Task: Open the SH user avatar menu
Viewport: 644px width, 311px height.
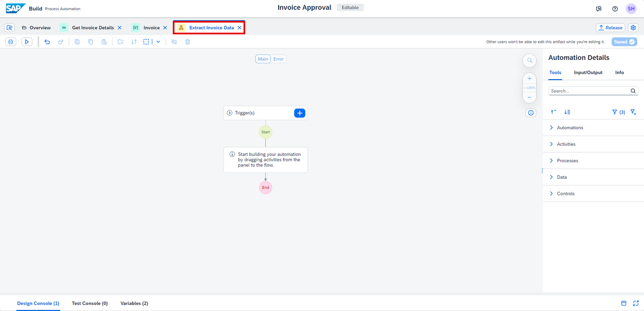Action: [x=631, y=8]
